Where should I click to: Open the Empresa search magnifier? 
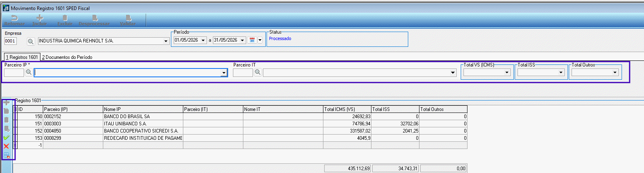tap(31, 41)
